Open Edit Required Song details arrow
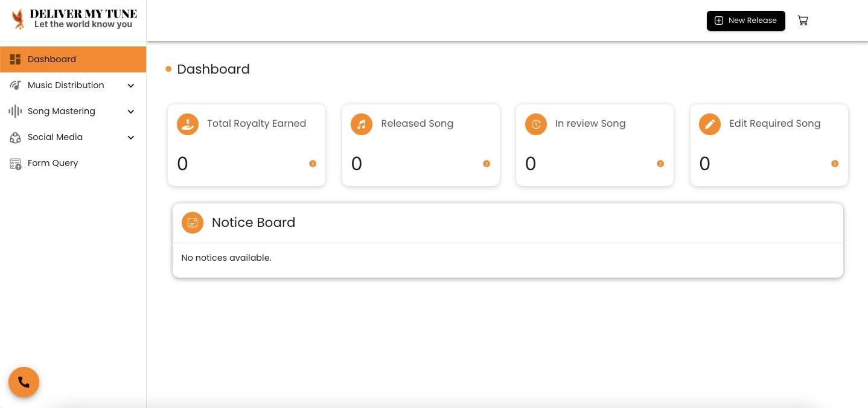Image resolution: width=868 pixels, height=408 pixels. [835, 164]
